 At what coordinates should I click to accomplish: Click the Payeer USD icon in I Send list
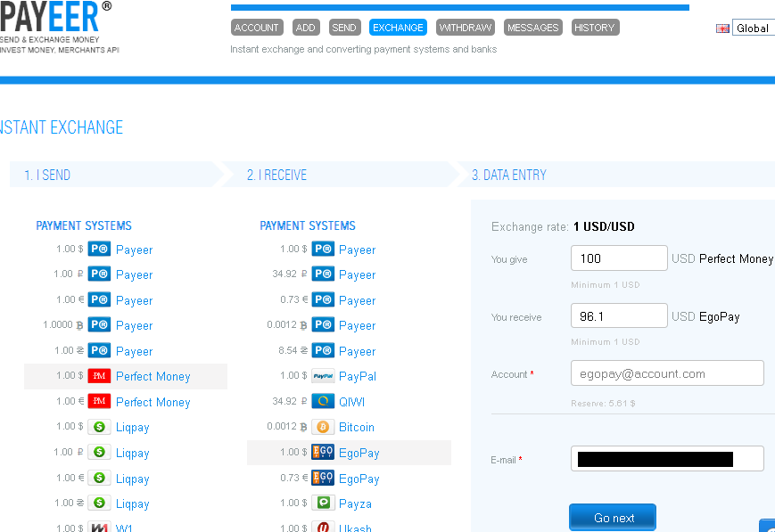tap(99, 249)
